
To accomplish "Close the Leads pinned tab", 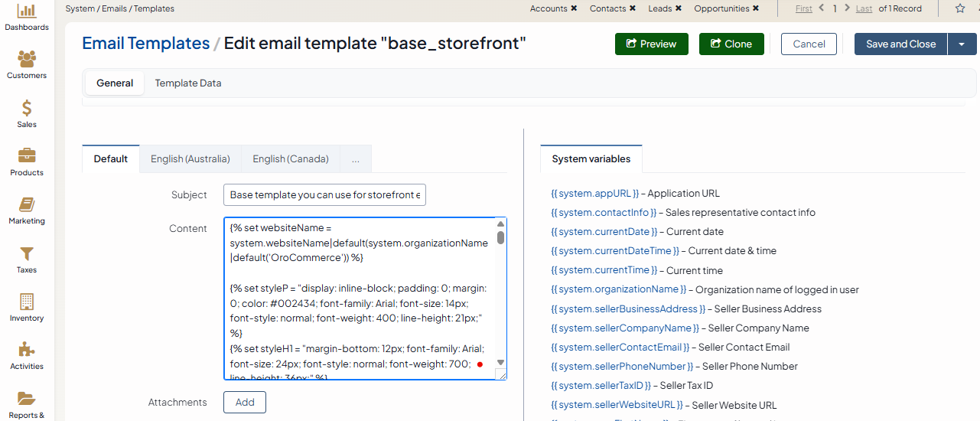I will (x=679, y=8).
